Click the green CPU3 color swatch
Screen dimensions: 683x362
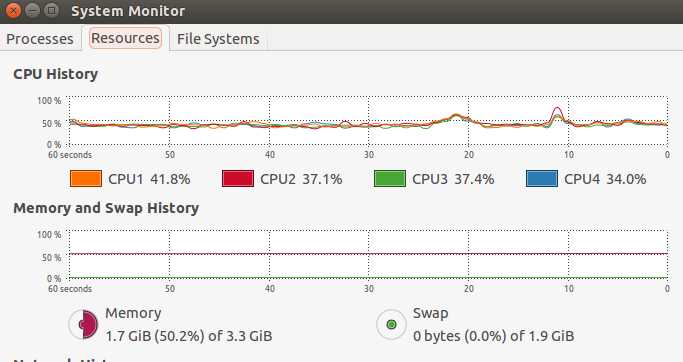(390, 179)
